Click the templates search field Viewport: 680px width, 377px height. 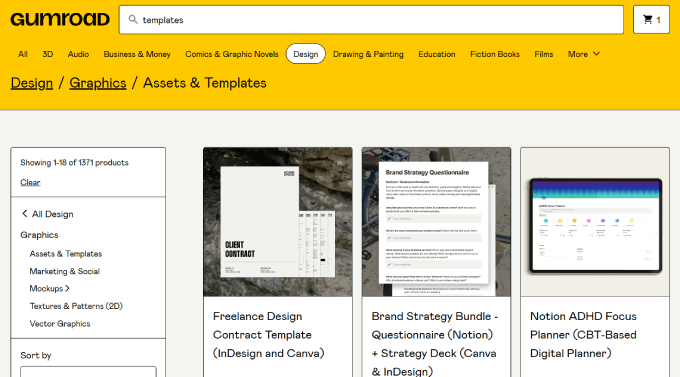371,20
